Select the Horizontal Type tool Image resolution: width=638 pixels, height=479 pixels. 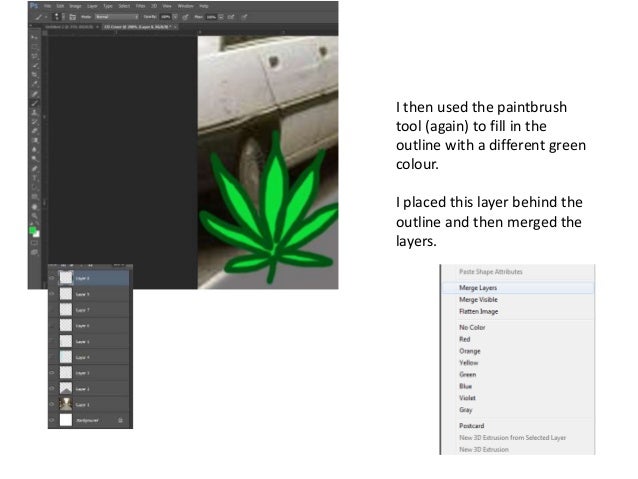[x=35, y=178]
